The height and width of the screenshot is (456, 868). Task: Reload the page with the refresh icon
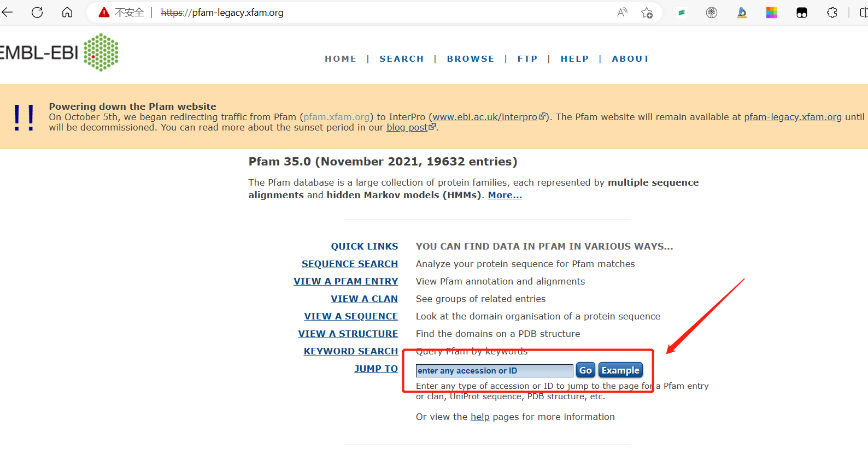pos(37,12)
